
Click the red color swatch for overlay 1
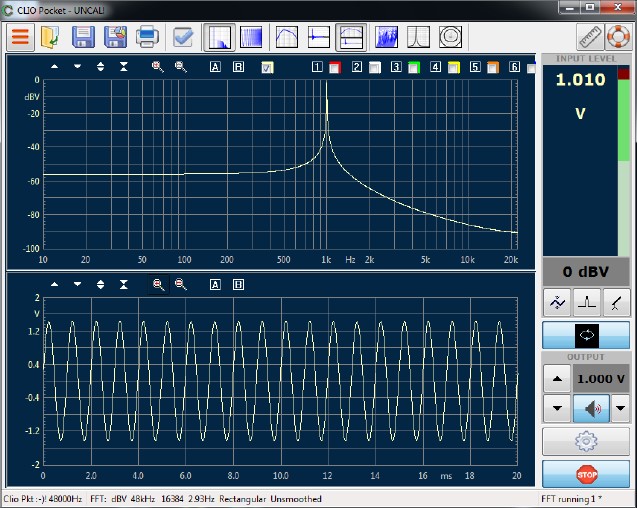pyautogui.click(x=335, y=67)
